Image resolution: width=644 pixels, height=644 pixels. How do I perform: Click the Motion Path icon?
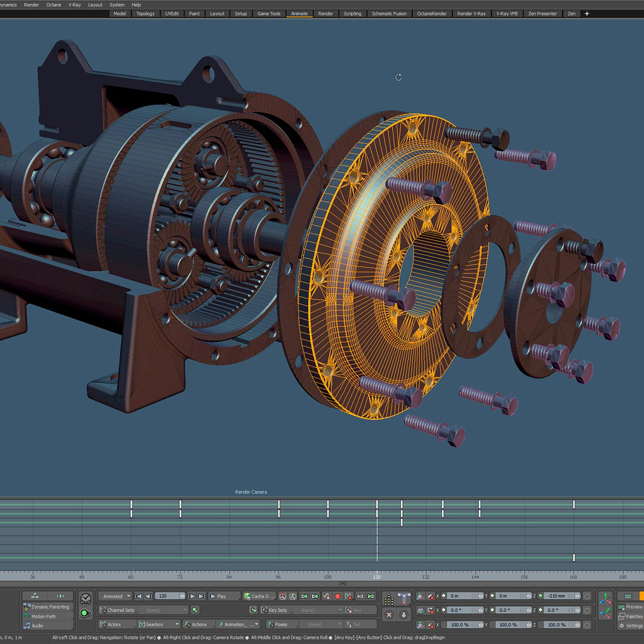(x=27, y=616)
